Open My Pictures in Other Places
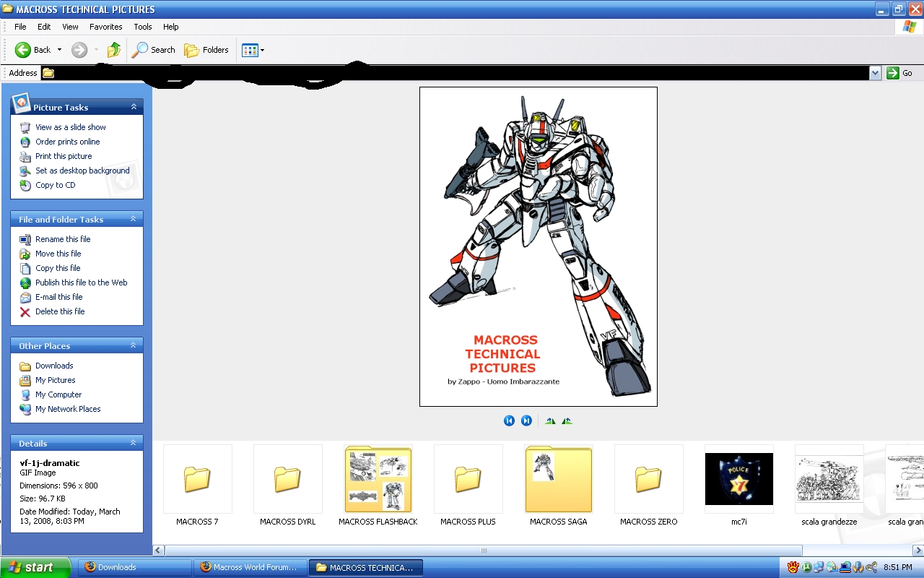Image resolution: width=924 pixels, height=578 pixels. coord(55,380)
